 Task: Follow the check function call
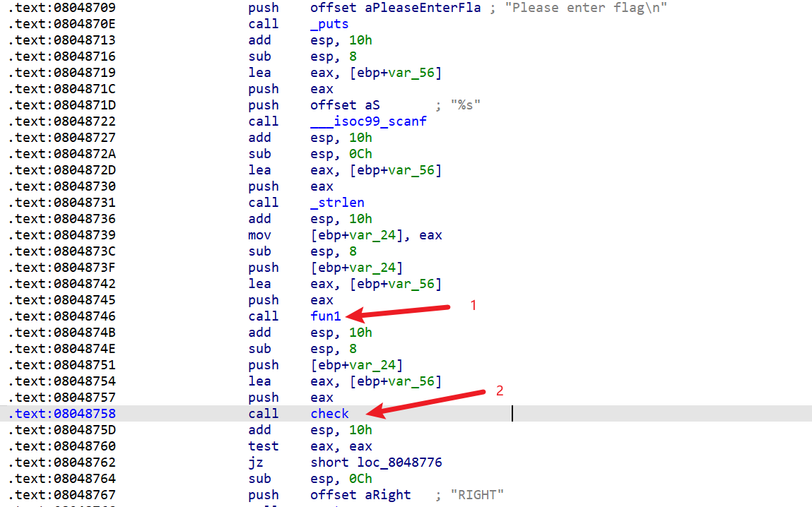pyautogui.click(x=329, y=413)
